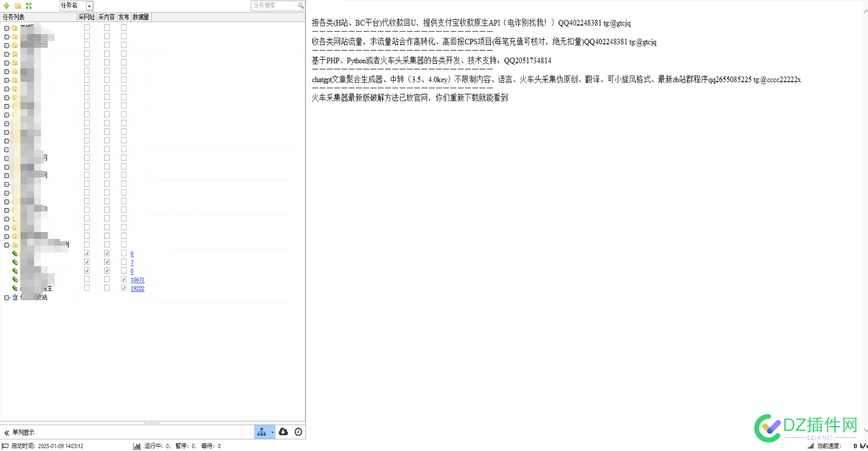Open the 10671 data count link
868x451 pixels.
[138, 280]
